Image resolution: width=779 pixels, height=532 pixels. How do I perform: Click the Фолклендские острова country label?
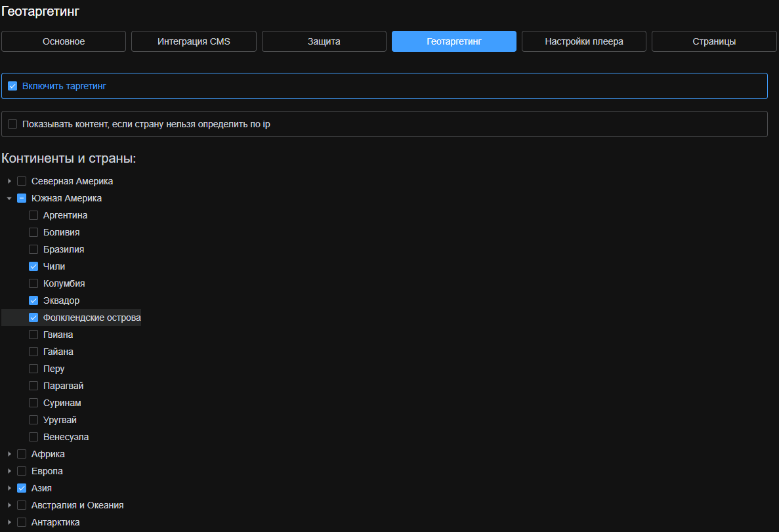coord(92,317)
